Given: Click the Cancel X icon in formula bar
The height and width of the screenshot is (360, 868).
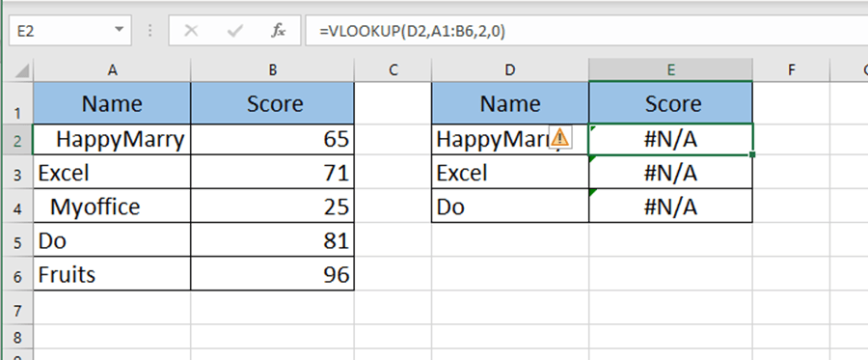Looking at the screenshot, I should [x=191, y=31].
